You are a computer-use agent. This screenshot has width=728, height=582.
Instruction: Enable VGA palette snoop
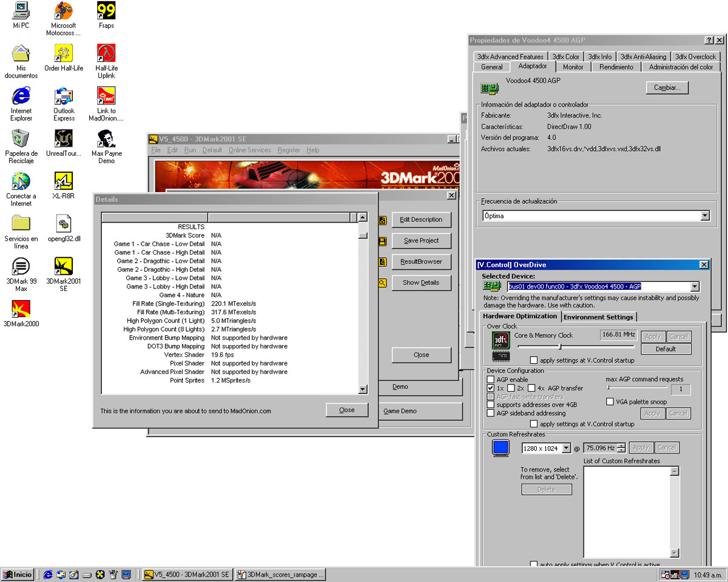(610, 401)
